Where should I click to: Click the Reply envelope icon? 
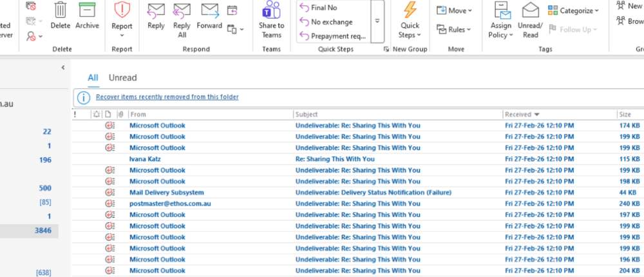(156, 11)
